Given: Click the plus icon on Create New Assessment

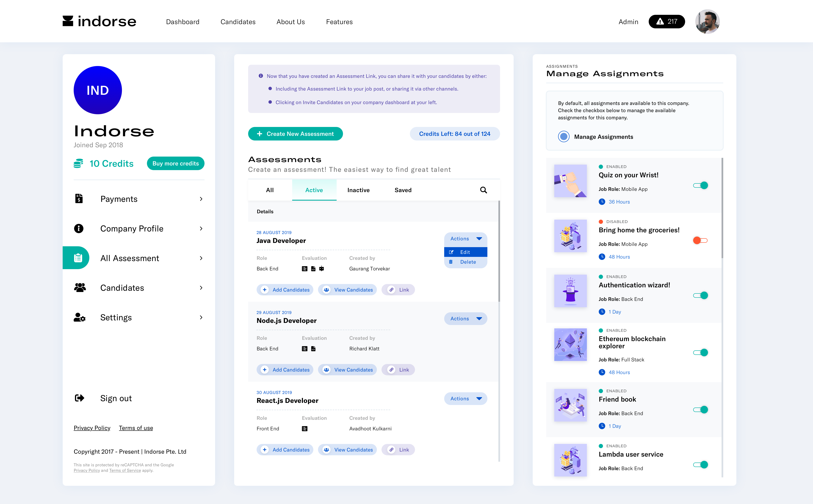Looking at the screenshot, I should [x=259, y=134].
